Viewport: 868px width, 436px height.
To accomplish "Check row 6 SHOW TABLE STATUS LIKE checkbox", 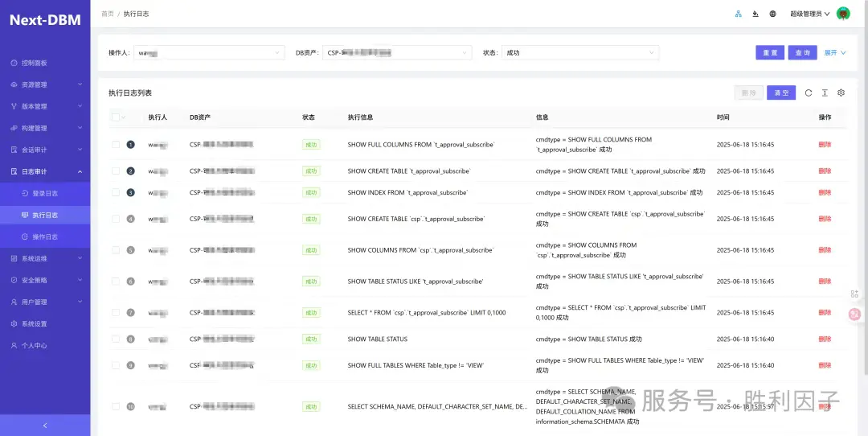I will pyautogui.click(x=116, y=282).
